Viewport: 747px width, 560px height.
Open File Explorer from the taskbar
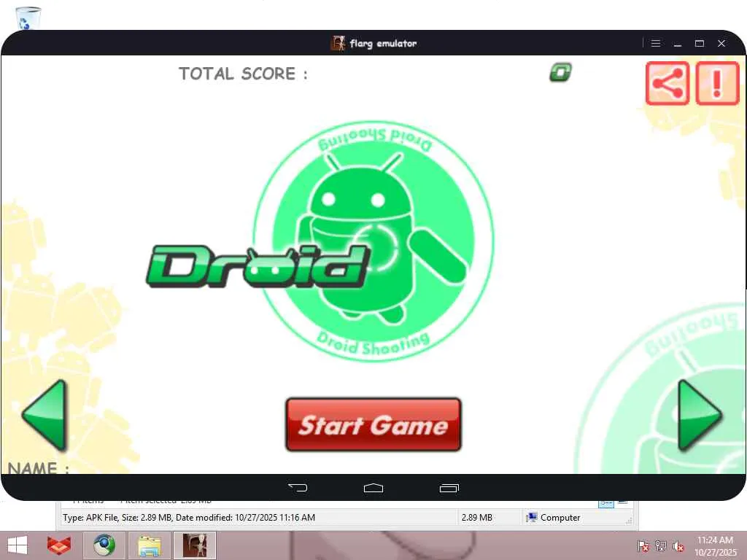click(149, 545)
